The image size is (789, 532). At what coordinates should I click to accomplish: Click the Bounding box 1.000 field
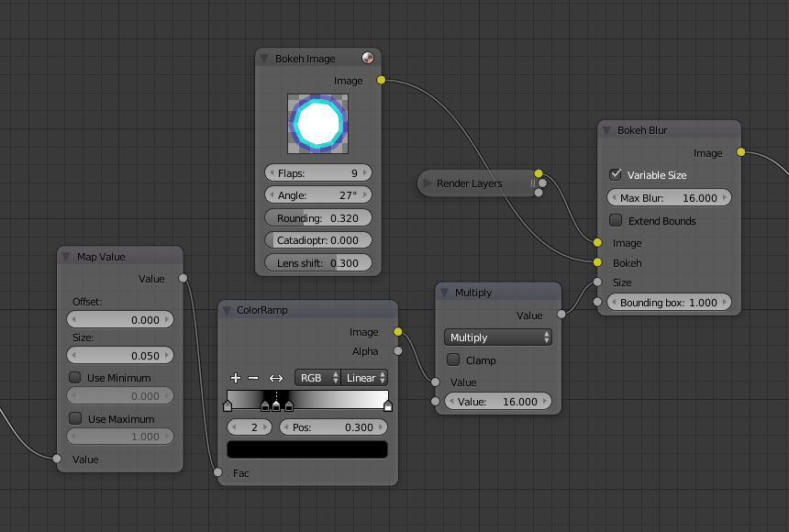pyautogui.click(x=669, y=303)
